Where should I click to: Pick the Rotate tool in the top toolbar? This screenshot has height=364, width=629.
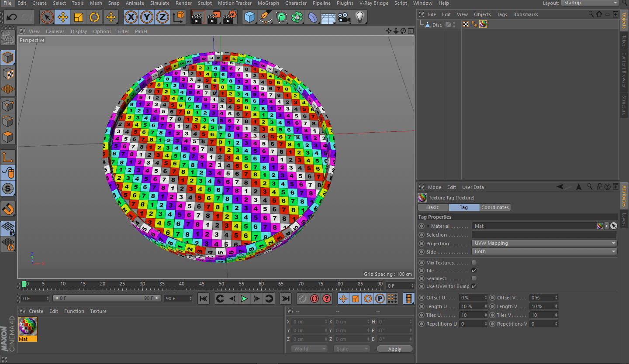(94, 17)
